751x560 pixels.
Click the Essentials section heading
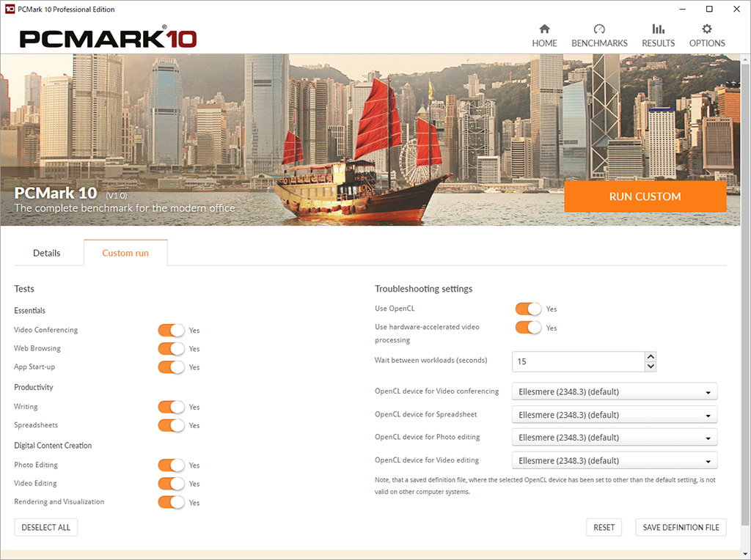pos(29,311)
